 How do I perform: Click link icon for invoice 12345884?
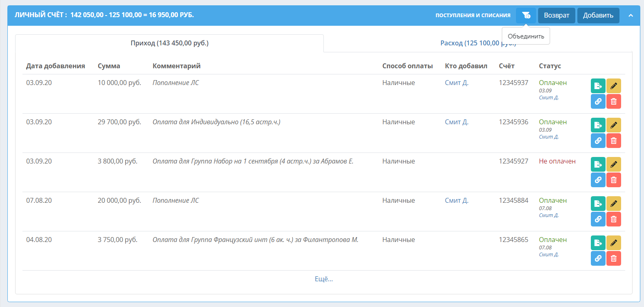click(598, 219)
